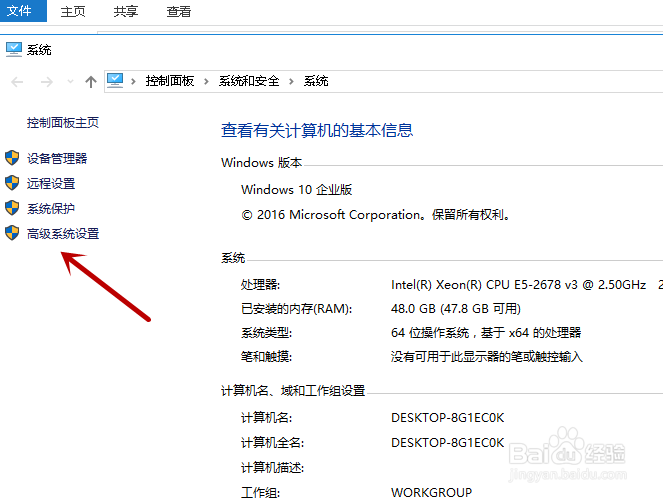Open 系统保护
This screenshot has width=663, height=498.
[51, 208]
